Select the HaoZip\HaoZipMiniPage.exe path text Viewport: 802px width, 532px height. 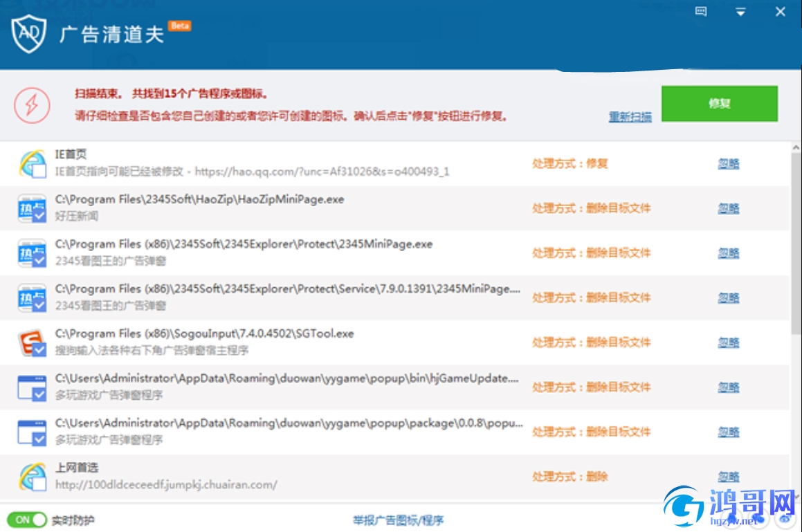(x=199, y=199)
